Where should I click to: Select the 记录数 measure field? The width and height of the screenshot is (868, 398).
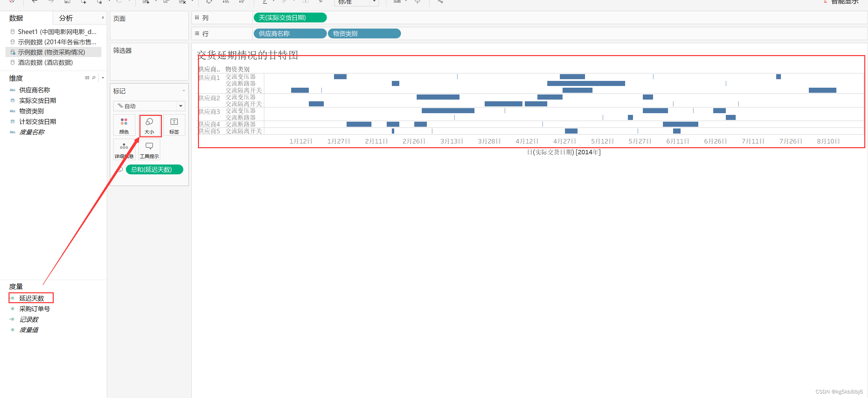[x=29, y=319]
